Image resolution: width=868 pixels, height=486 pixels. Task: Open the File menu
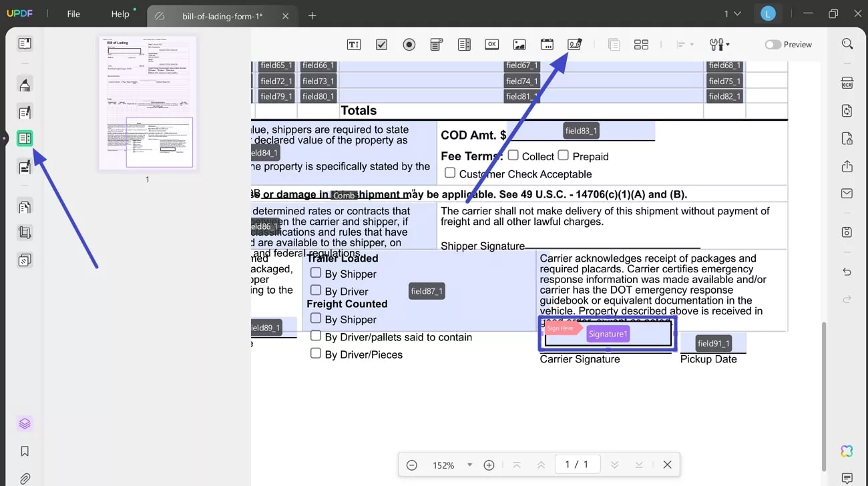pyautogui.click(x=73, y=13)
